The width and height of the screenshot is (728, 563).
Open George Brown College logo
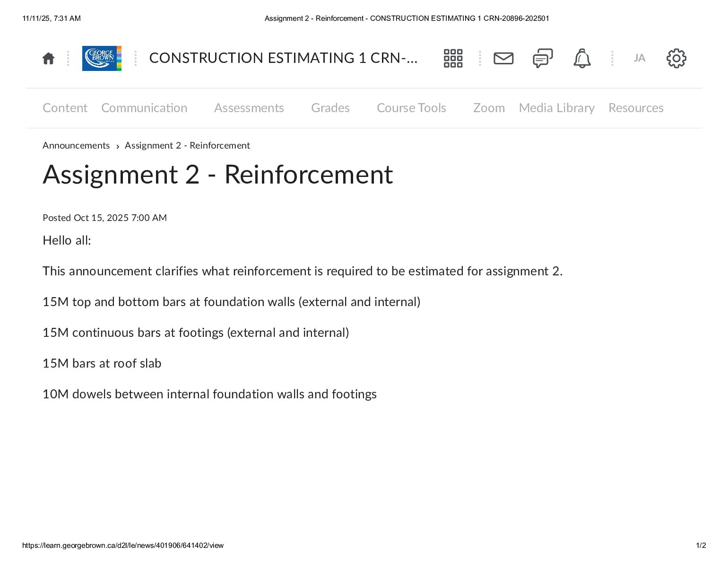(102, 58)
